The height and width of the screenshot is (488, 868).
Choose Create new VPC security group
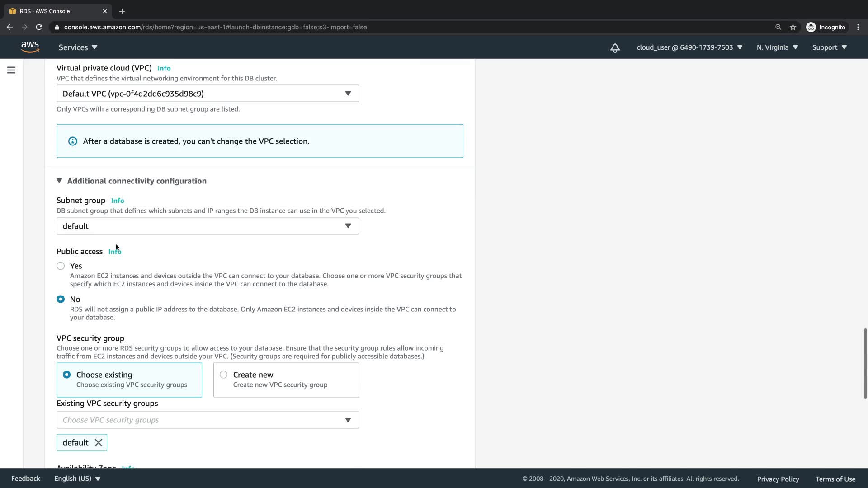tap(224, 375)
